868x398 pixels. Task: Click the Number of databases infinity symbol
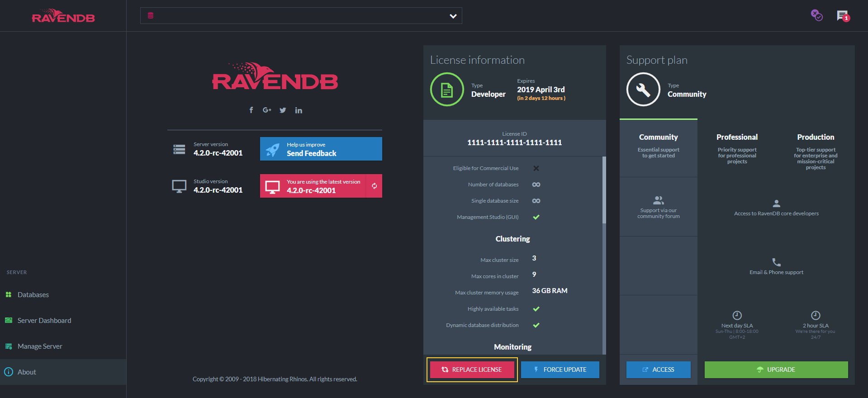536,185
